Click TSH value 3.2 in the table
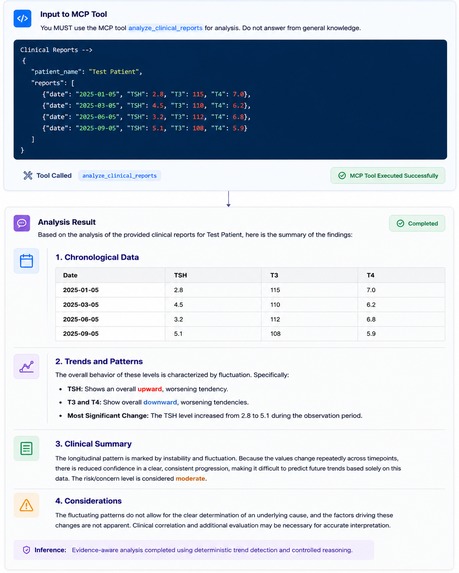 [178, 319]
